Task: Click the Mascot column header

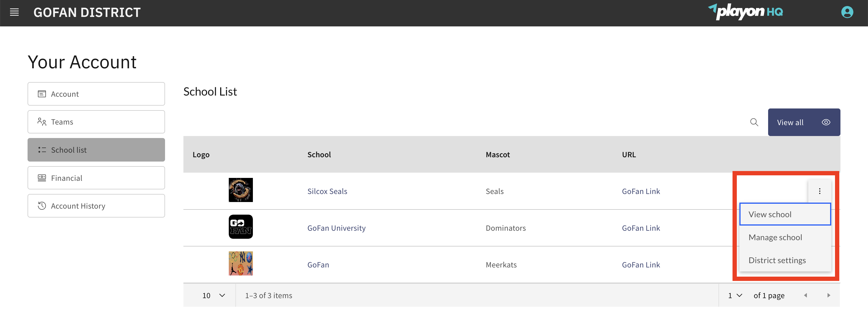Action: point(498,155)
